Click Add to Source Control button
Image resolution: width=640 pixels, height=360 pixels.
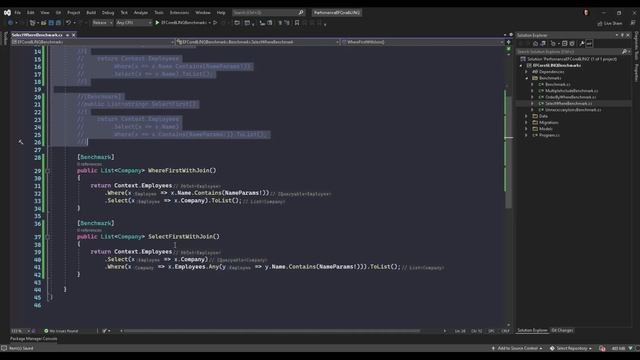click(517, 348)
